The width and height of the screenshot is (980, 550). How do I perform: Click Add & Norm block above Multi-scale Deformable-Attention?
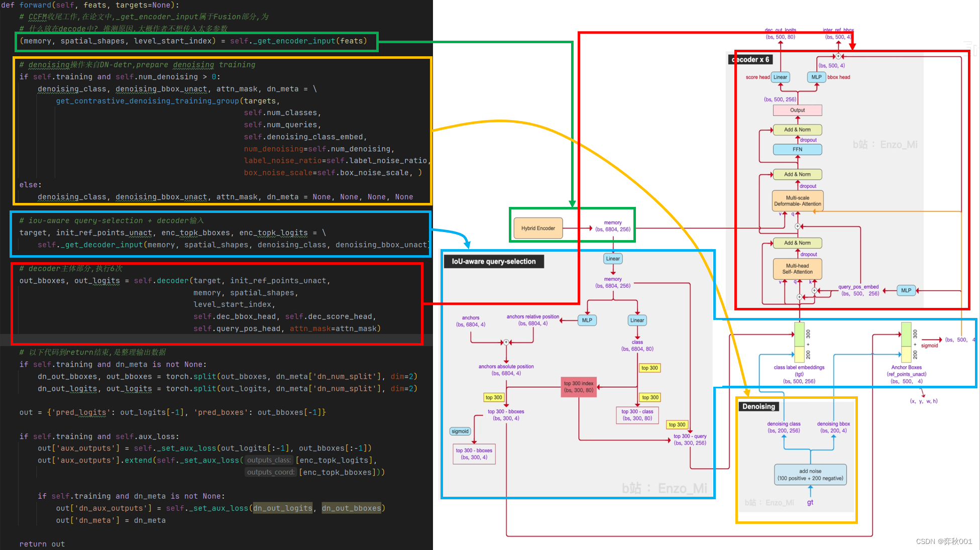(x=797, y=174)
